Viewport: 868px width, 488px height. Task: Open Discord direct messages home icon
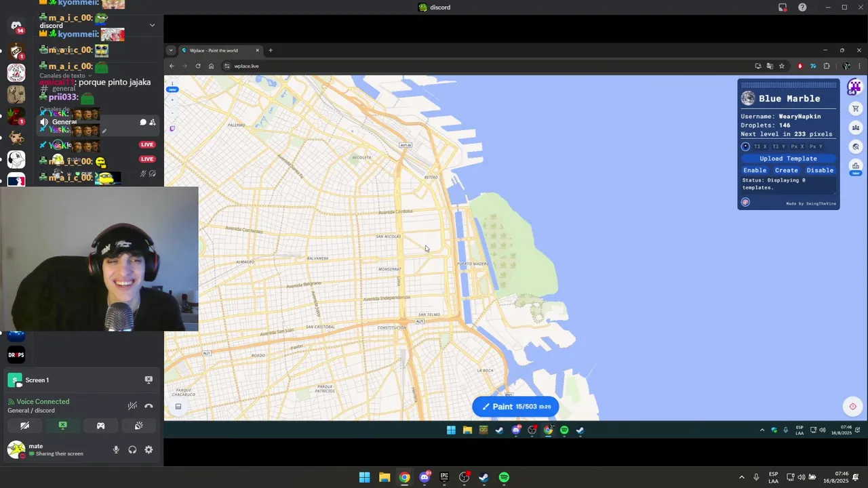pyautogui.click(x=16, y=26)
